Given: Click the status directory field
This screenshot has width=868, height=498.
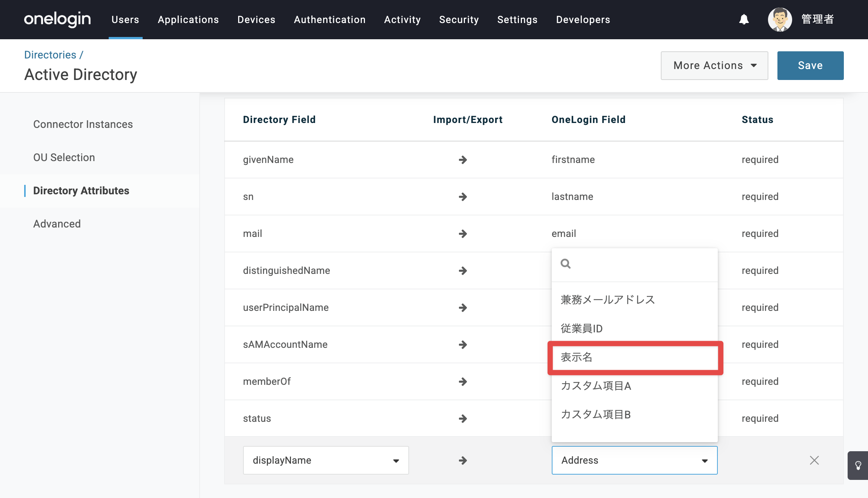Looking at the screenshot, I should 257,419.
